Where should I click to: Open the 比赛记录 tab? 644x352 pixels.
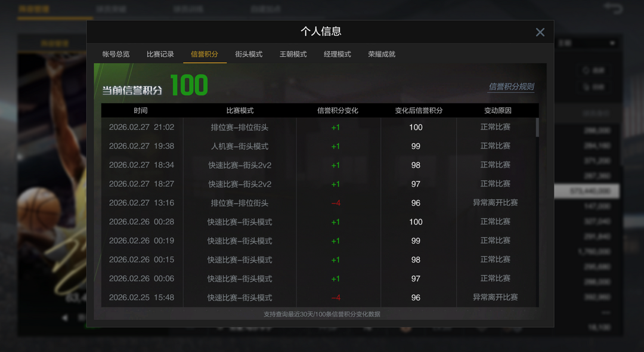(160, 54)
